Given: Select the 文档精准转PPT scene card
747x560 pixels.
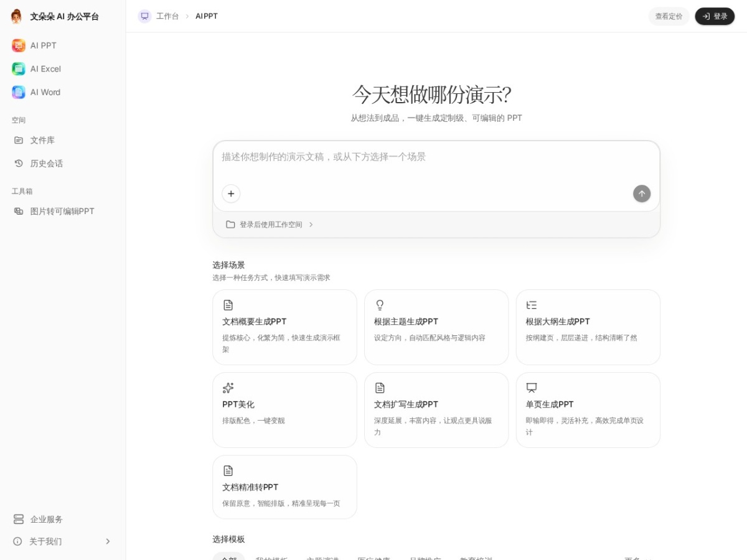Looking at the screenshot, I should pyautogui.click(x=284, y=487).
